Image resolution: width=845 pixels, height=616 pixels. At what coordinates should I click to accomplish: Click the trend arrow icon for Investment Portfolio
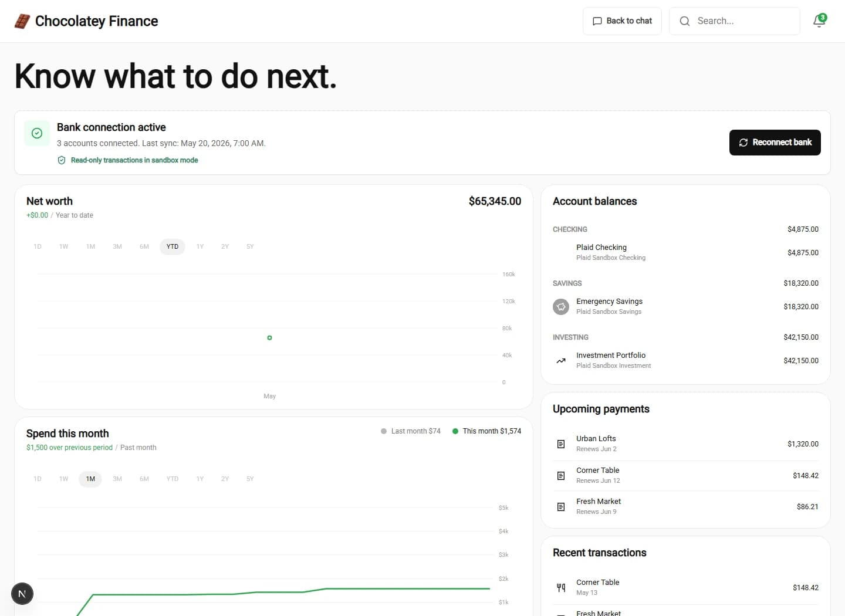click(x=561, y=361)
